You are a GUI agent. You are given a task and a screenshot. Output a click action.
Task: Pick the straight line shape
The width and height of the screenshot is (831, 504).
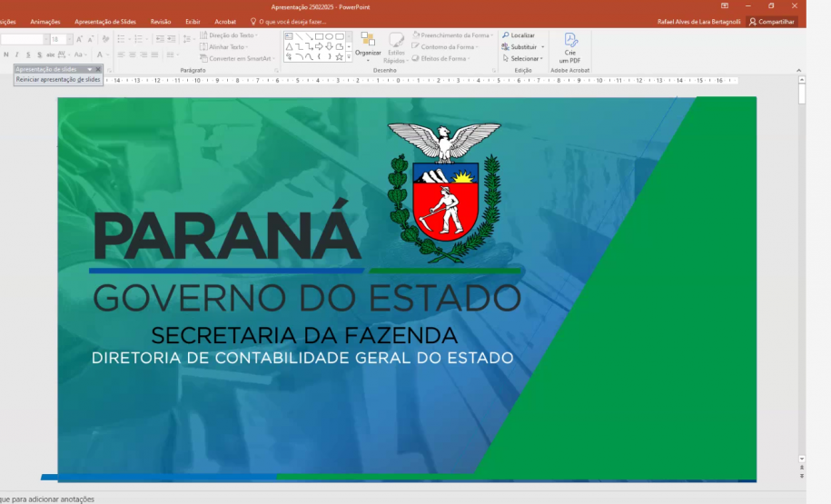[299, 36]
